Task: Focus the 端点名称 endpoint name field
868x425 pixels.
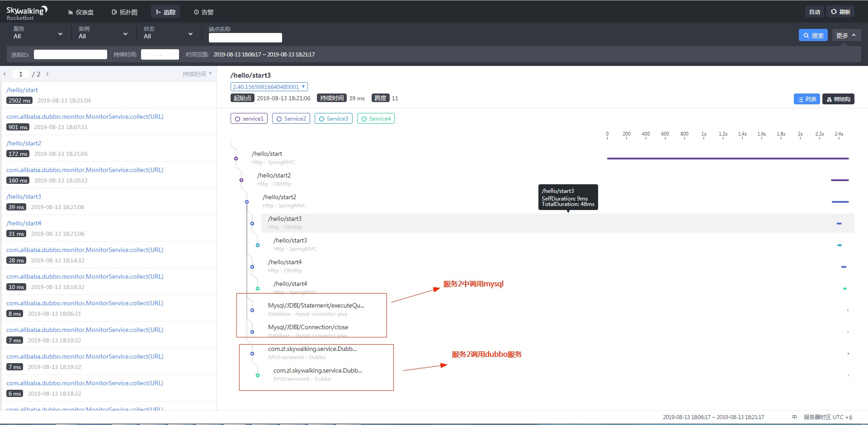Action: point(245,37)
